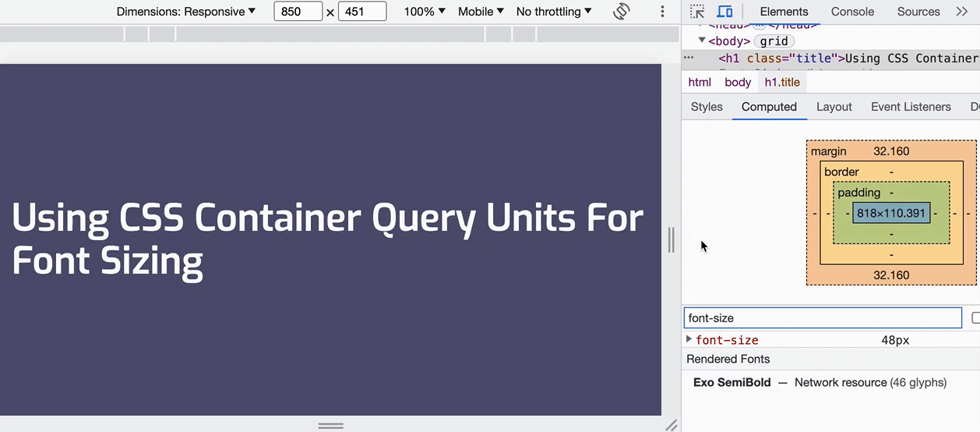Screen dimensions: 980x432
Task: Toggle the device toolbar icon
Action: pos(724,12)
